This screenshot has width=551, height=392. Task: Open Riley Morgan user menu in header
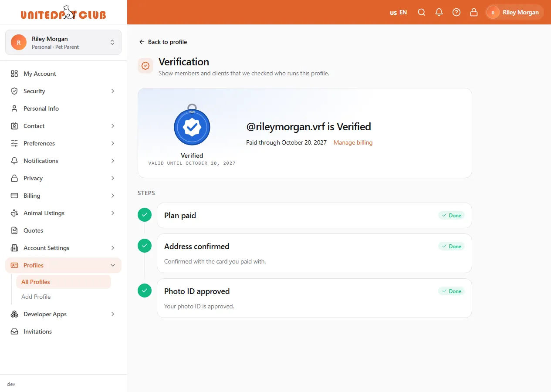pyautogui.click(x=515, y=12)
